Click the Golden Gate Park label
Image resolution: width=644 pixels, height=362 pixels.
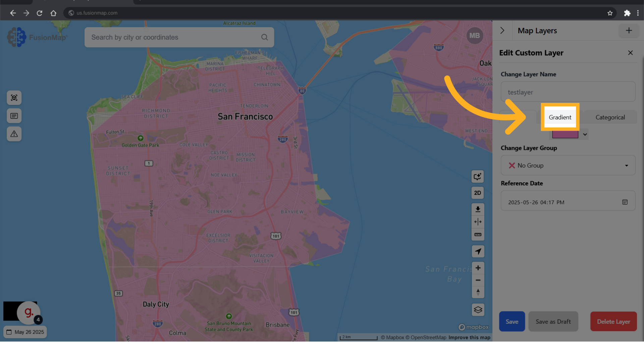click(x=140, y=145)
